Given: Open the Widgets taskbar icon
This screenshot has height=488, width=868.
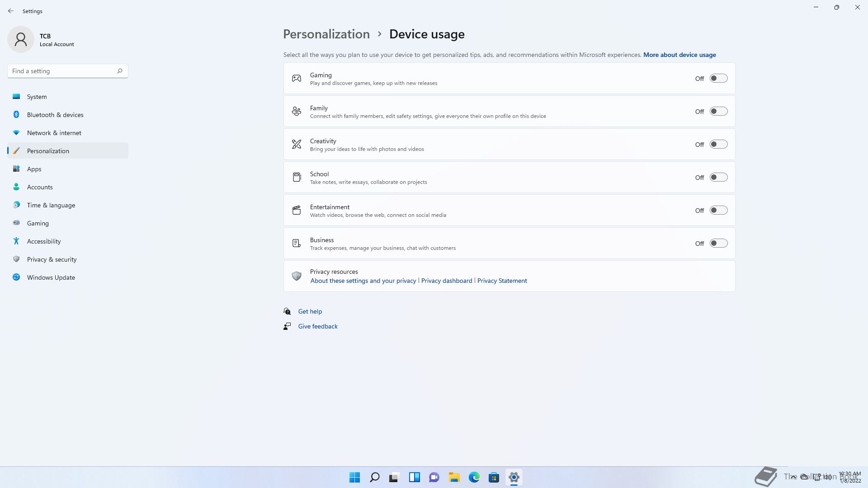Looking at the screenshot, I should [x=414, y=477].
